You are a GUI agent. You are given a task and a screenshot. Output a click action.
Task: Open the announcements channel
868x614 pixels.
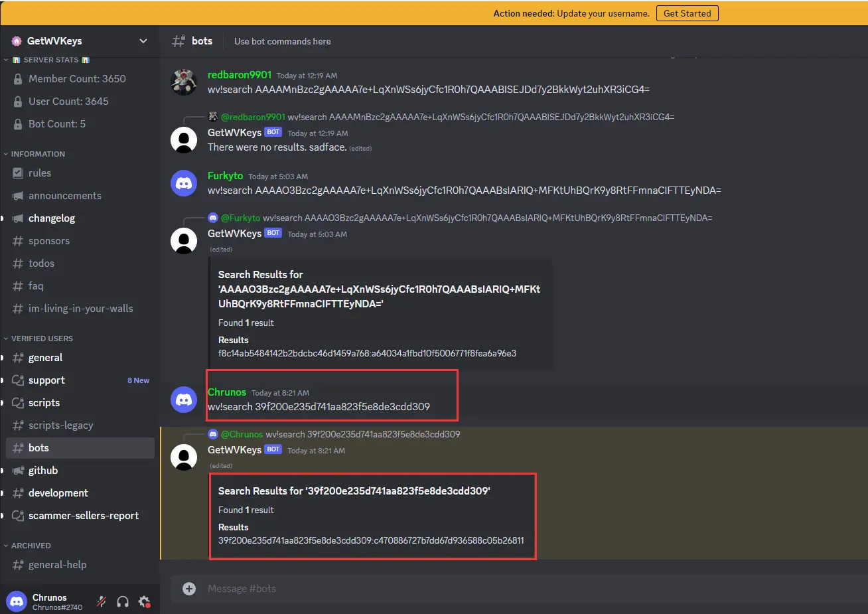[64, 196]
